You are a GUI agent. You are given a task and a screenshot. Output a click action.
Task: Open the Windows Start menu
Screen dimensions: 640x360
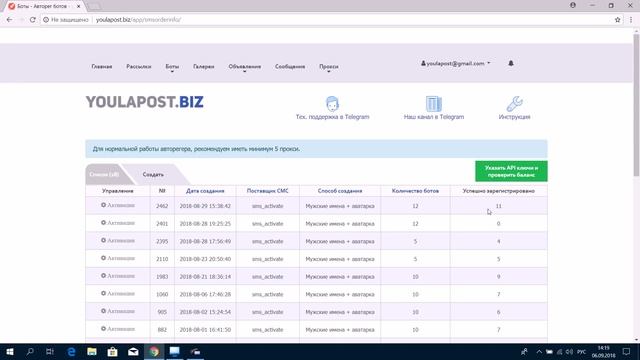[x=10, y=352]
